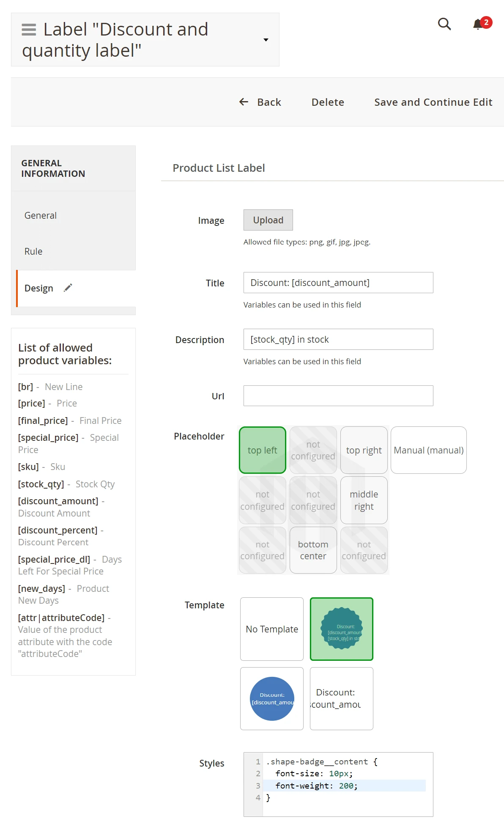Image resolution: width=504 pixels, height=830 pixels.
Task: Select the No Template option
Action: [x=272, y=629]
